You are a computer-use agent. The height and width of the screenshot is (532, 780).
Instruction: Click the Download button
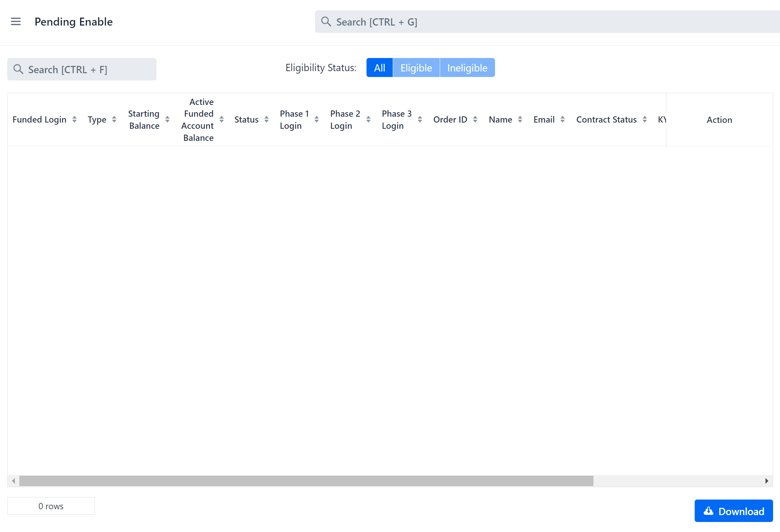pos(734,511)
